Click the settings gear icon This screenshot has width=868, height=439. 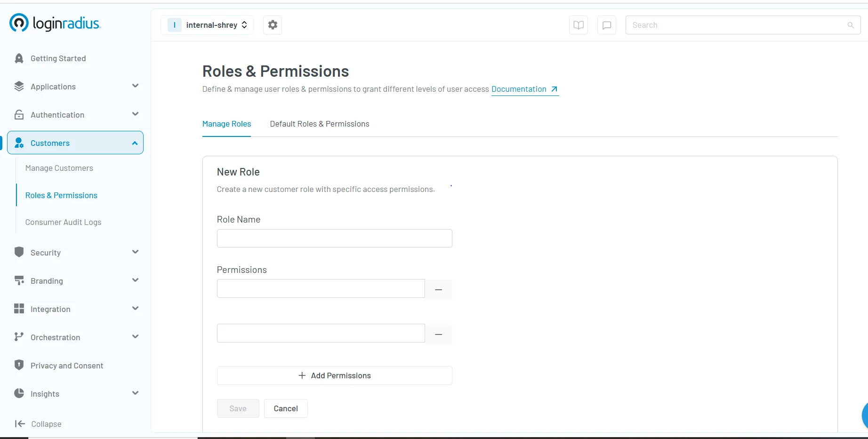coord(272,25)
